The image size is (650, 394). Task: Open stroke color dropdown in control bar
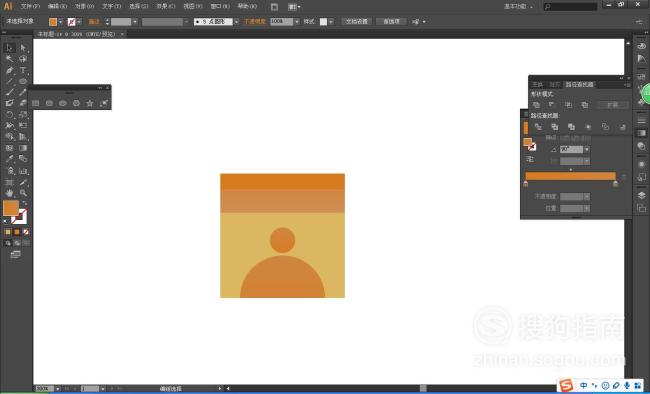click(x=79, y=22)
